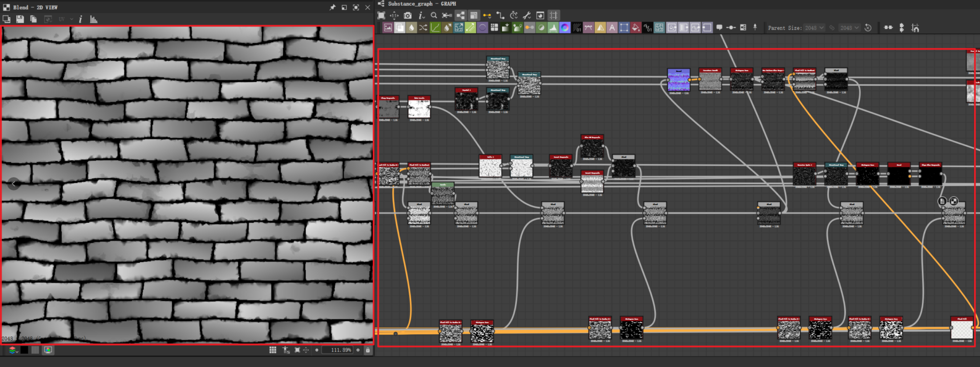The width and height of the screenshot is (980, 367).
Task: Click the black background color swatch
Action: click(x=24, y=350)
